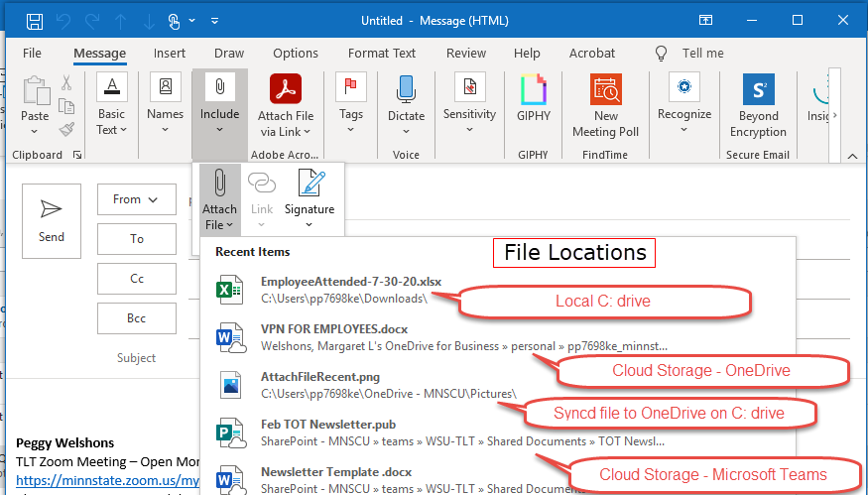Click the Cut scissors icon
This screenshot has width=868, height=495.
67,82
